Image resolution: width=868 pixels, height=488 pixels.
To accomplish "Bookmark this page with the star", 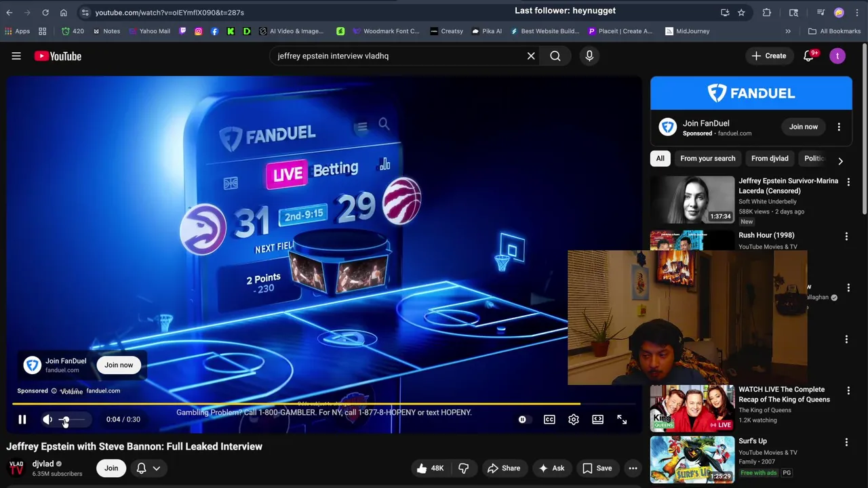I will click(x=741, y=12).
